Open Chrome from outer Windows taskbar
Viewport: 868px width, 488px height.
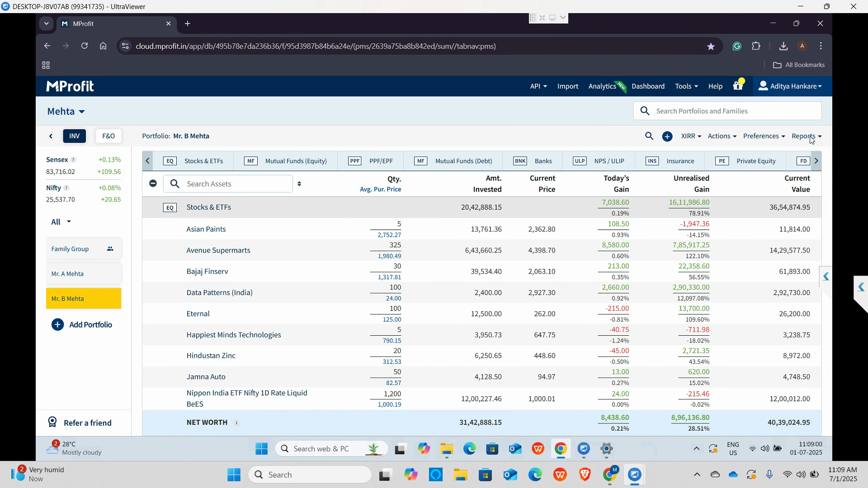pyautogui.click(x=610, y=474)
